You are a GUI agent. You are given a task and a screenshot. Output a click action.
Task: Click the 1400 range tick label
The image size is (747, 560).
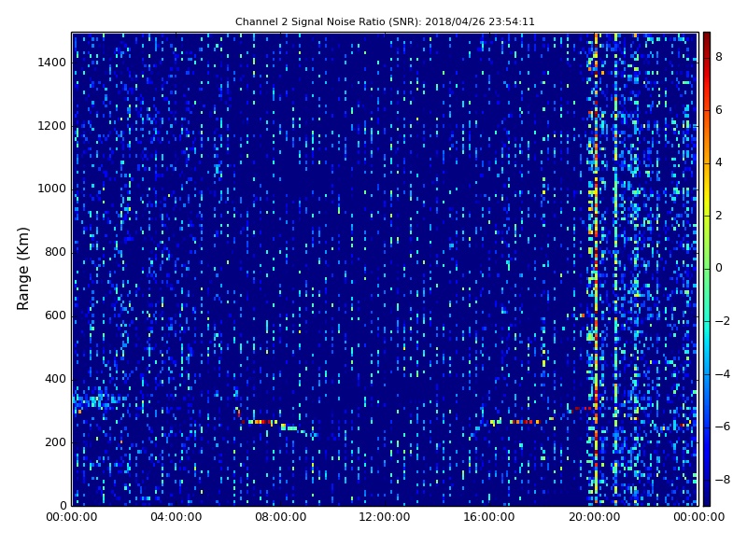[x=52, y=63]
